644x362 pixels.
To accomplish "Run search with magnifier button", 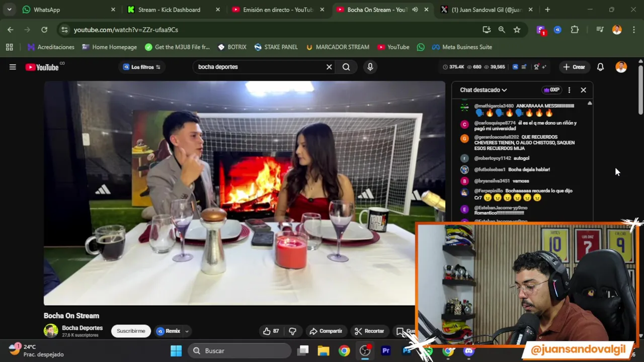I will click(346, 67).
